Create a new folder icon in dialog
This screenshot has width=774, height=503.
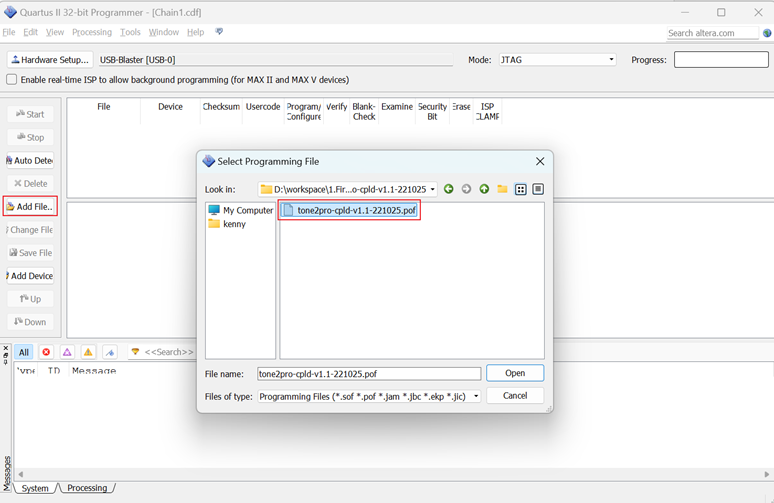[502, 189]
